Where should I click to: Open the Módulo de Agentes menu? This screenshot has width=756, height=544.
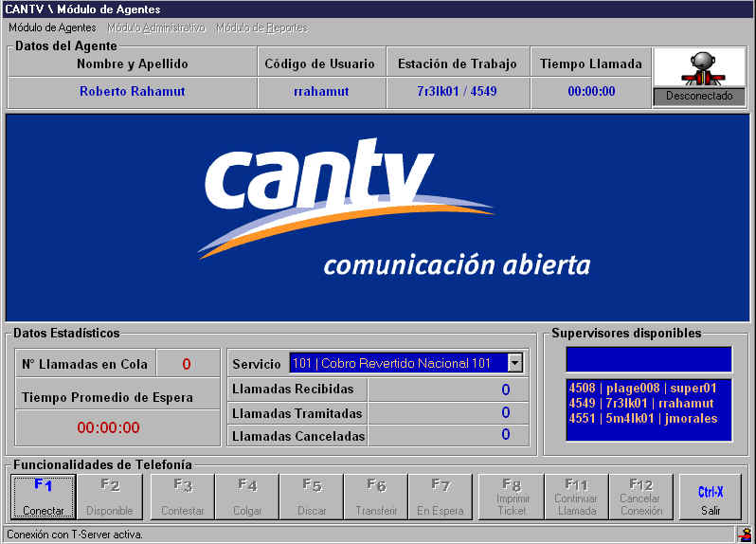[x=52, y=28]
